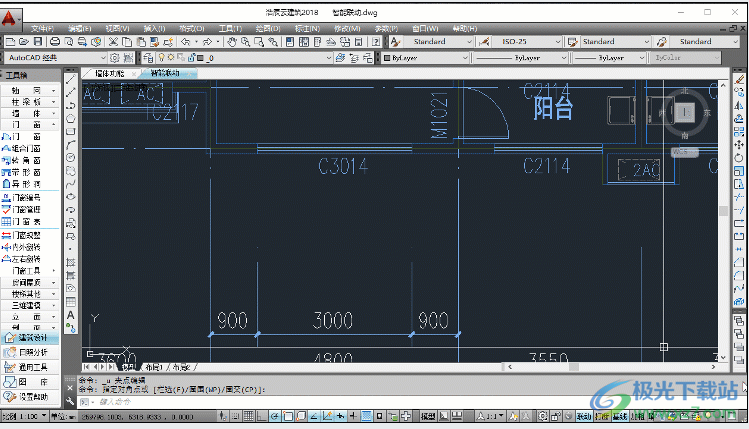
Task: Toggle the 联动 status bar button
Action: [x=584, y=416]
